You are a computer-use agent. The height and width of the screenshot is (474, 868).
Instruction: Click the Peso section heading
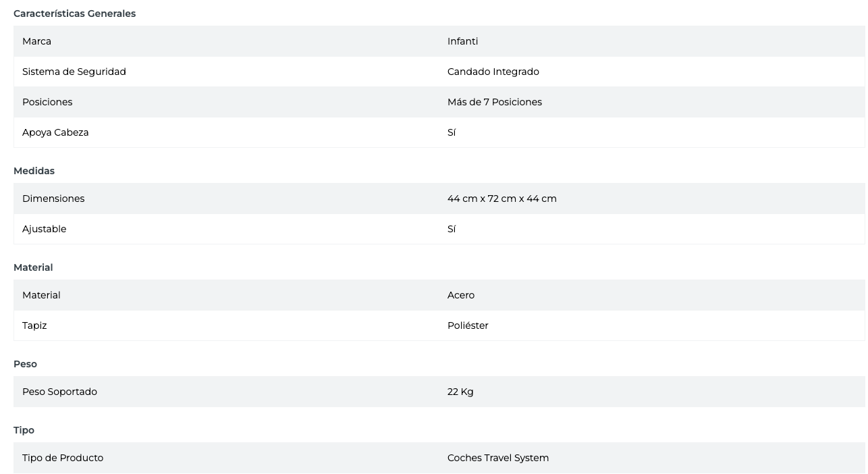[x=25, y=364]
